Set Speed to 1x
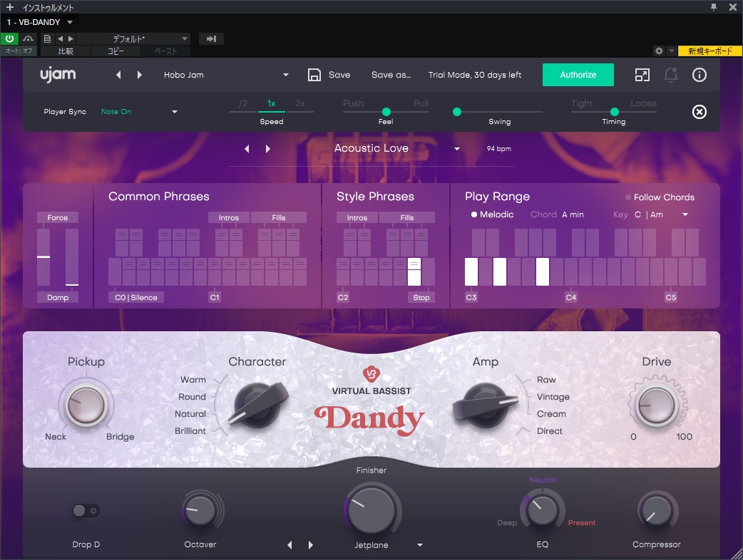The height and width of the screenshot is (560, 743). tap(272, 103)
